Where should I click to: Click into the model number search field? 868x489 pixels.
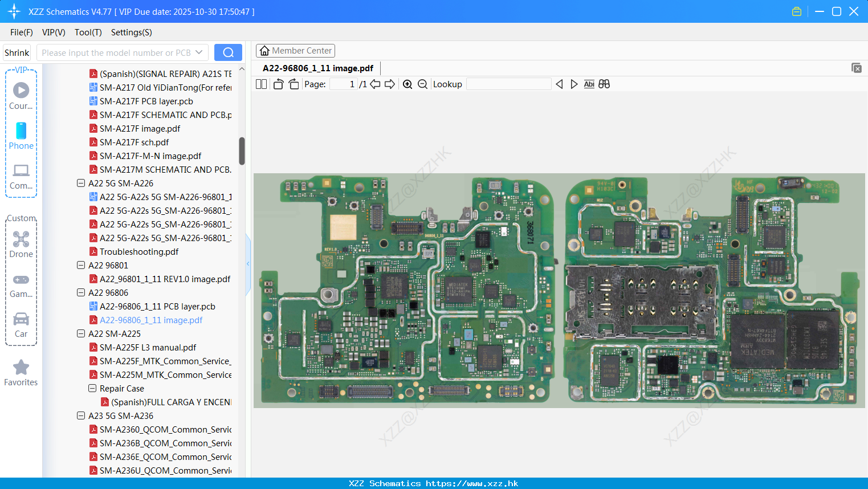click(116, 52)
